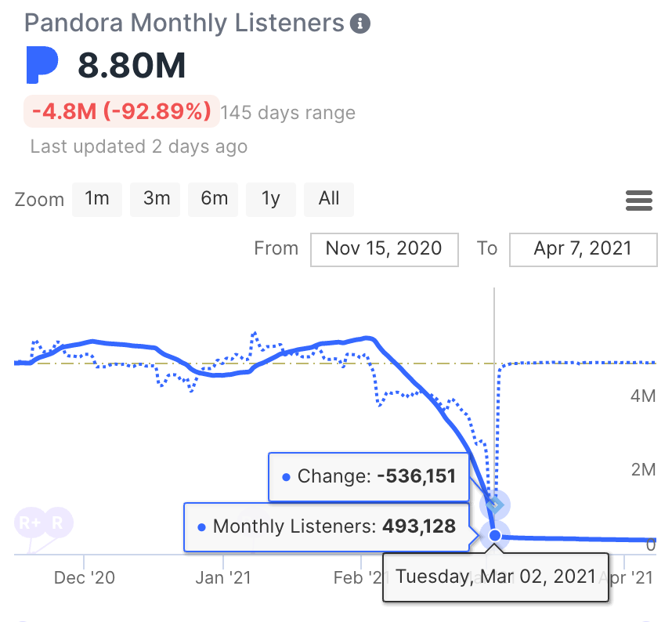This screenshot has height=622, width=672.
Task: Set zoom range to 1m
Action: click(x=97, y=199)
